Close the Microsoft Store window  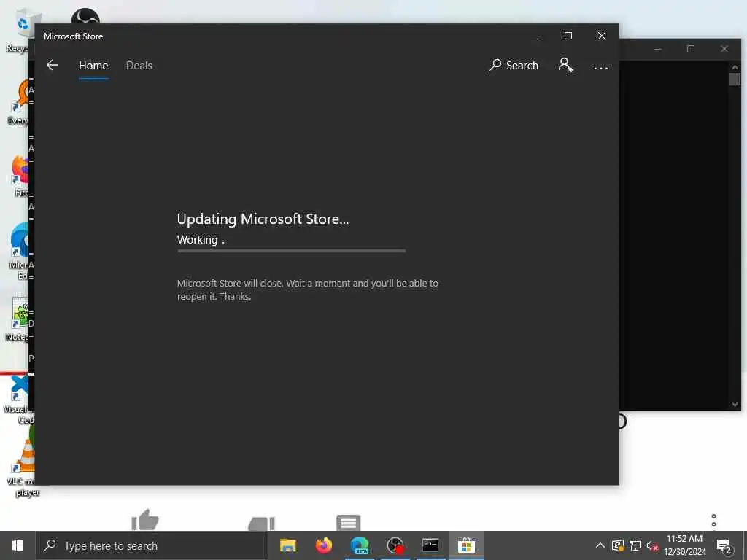(x=602, y=36)
